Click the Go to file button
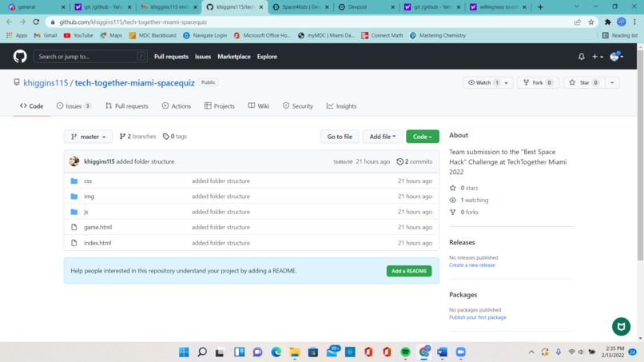This screenshot has width=644, height=362. tap(340, 137)
